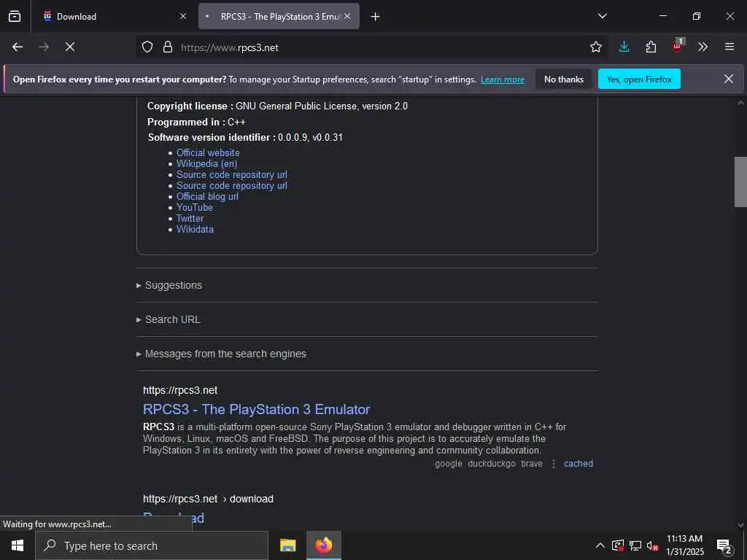
Task: Stop loading the page
Action: point(70,47)
